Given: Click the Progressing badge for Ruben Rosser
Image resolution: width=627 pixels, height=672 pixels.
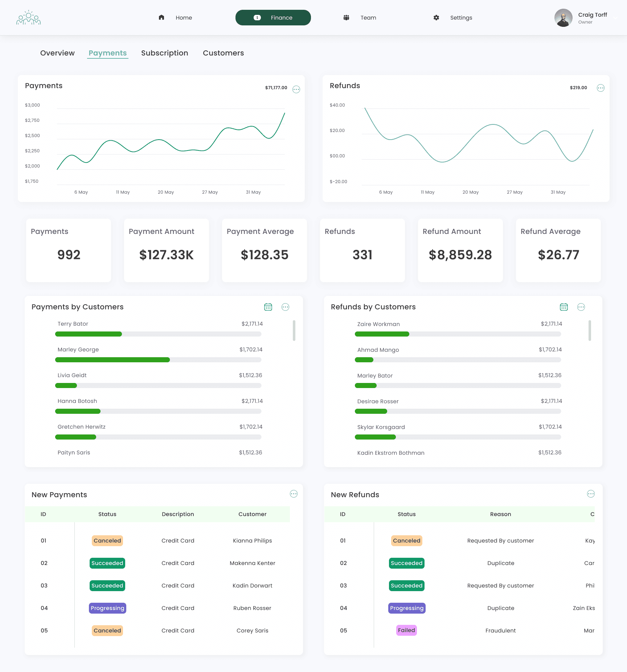Looking at the screenshot, I should click(107, 608).
